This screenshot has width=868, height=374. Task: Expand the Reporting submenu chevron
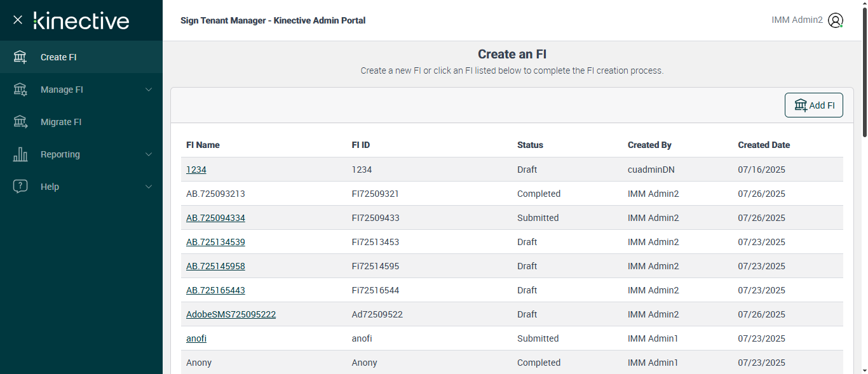pos(149,154)
